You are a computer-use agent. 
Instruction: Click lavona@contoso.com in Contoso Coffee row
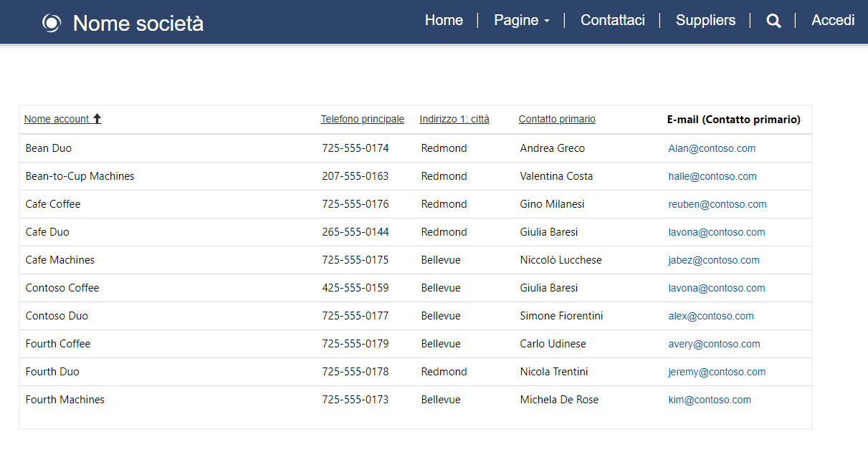pos(717,288)
